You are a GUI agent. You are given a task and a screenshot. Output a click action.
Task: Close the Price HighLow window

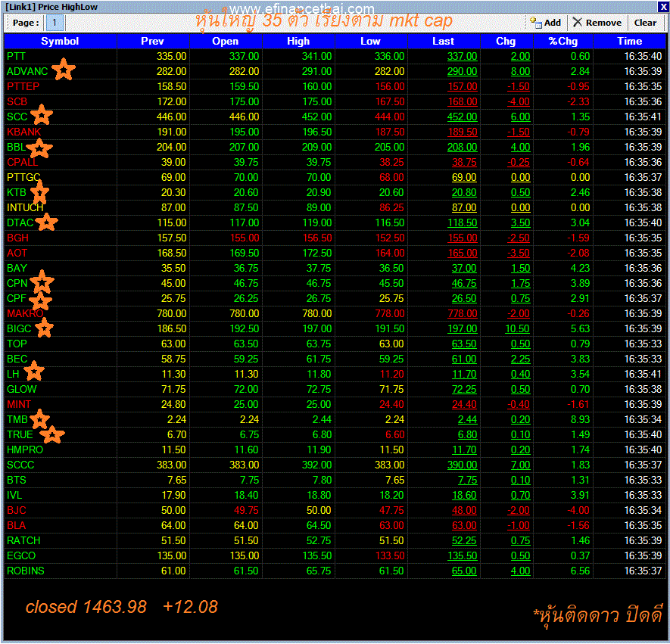[663, 6]
